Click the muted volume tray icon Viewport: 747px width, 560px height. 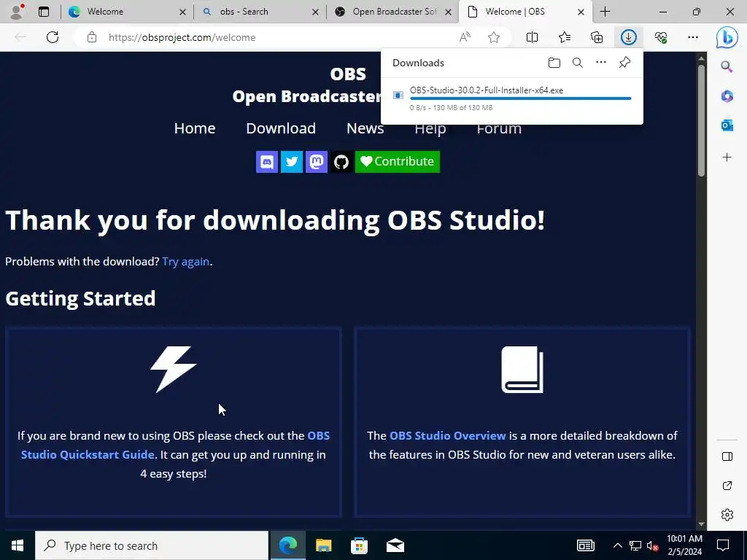652,545
